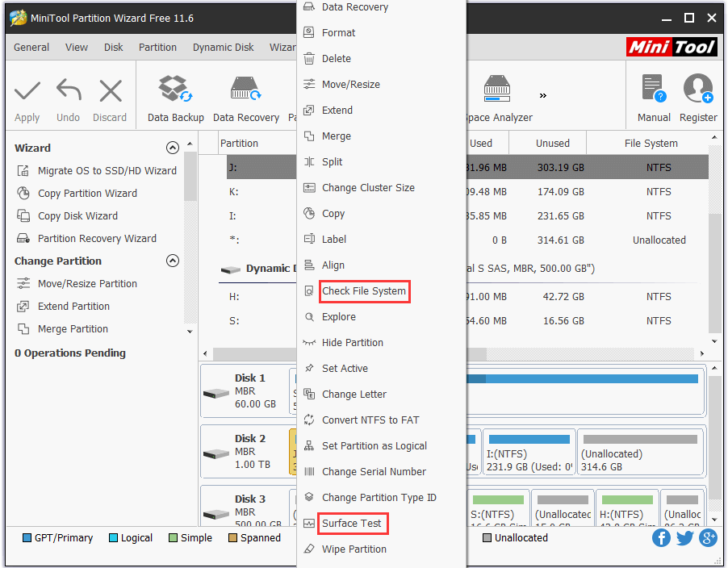Open the Manual help
Screen dimensions: 728x568
pos(653,87)
